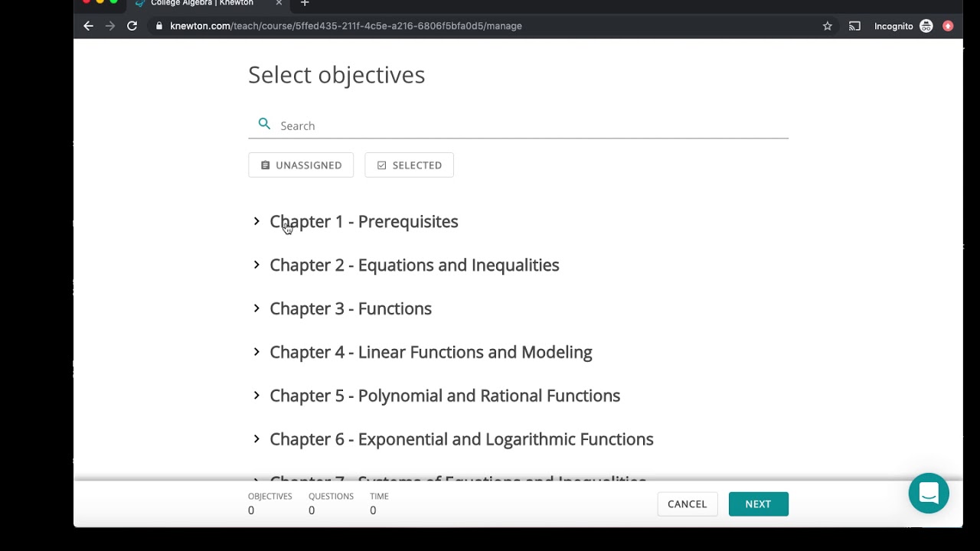Click Chapter 4 - Linear Functions and Modeling title
The width and height of the screenshot is (980, 551).
(x=431, y=352)
